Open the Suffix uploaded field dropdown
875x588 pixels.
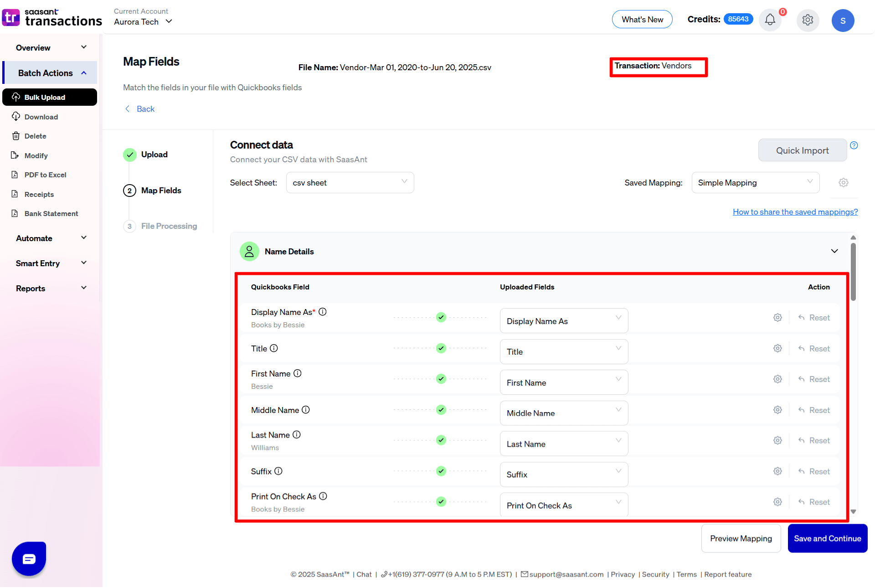[564, 475]
